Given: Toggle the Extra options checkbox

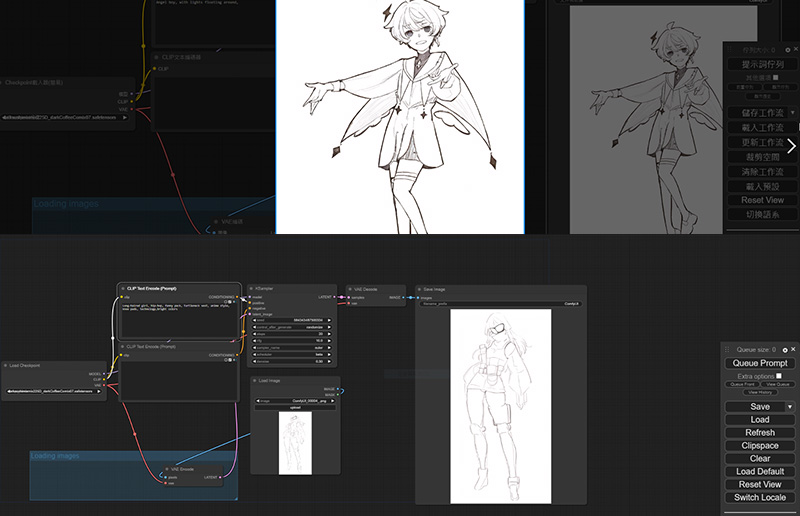Looking at the screenshot, I should [779, 376].
